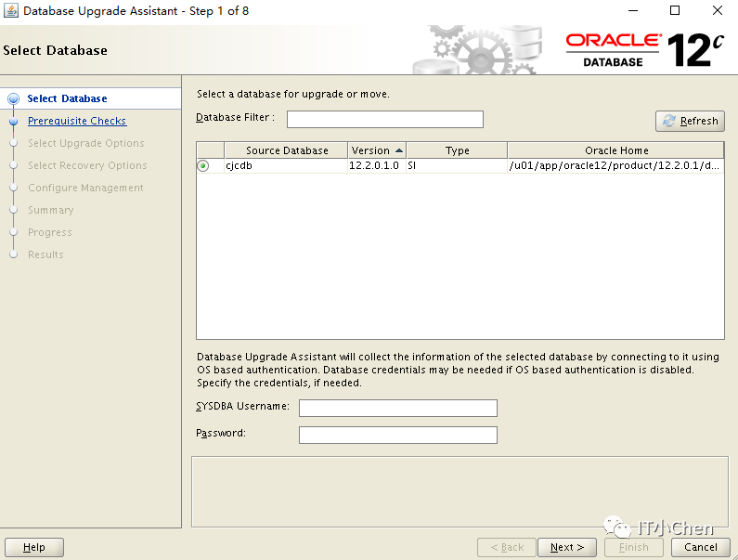
Task: Cancel the upgrade assistant
Action: (x=700, y=547)
